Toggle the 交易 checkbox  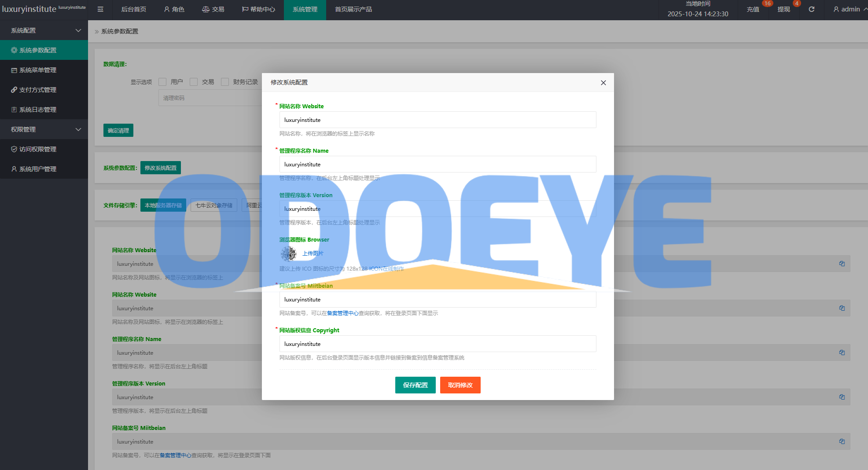pos(194,82)
